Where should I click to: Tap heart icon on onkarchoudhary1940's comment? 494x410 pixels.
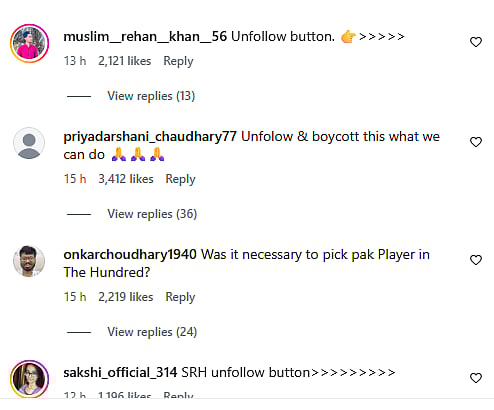[476, 260]
